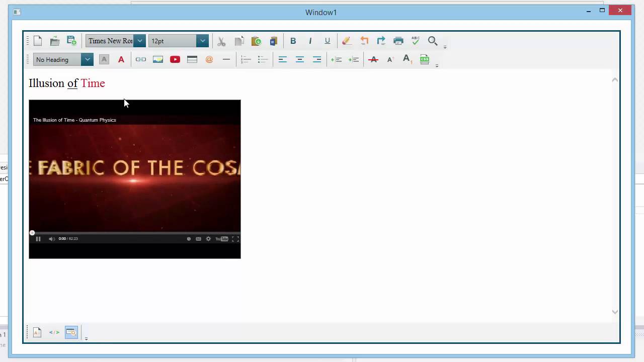The image size is (644, 362).
Task: Clear formatting with the eraser icon
Action: [x=346, y=41]
